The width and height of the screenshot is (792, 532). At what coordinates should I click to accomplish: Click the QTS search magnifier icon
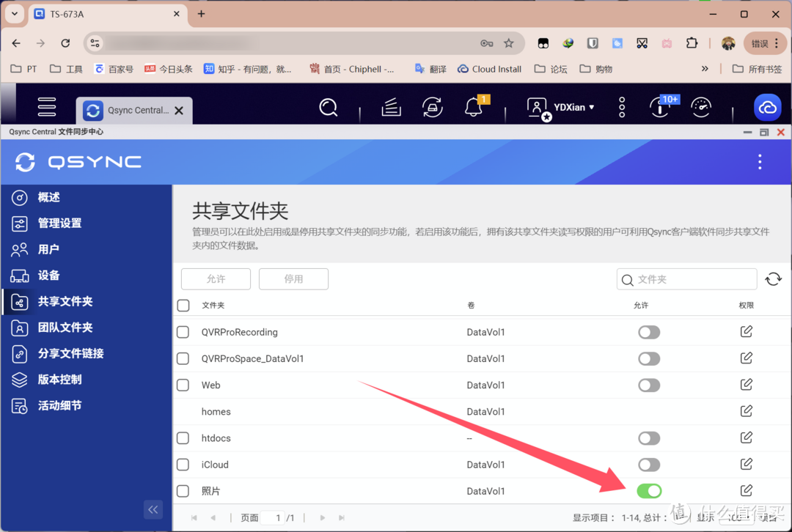point(329,108)
